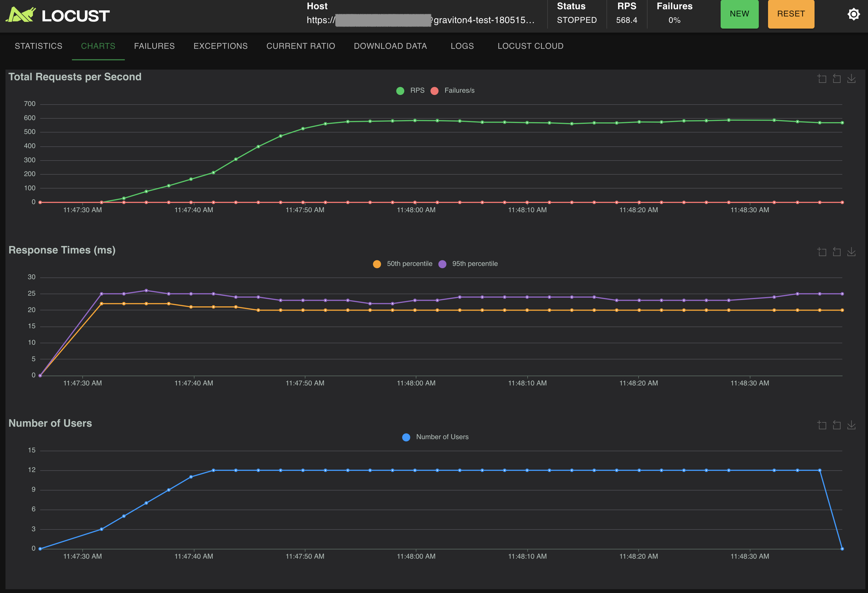Activate area zoom on Total Requests chart
868x593 pixels.
(822, 78)
